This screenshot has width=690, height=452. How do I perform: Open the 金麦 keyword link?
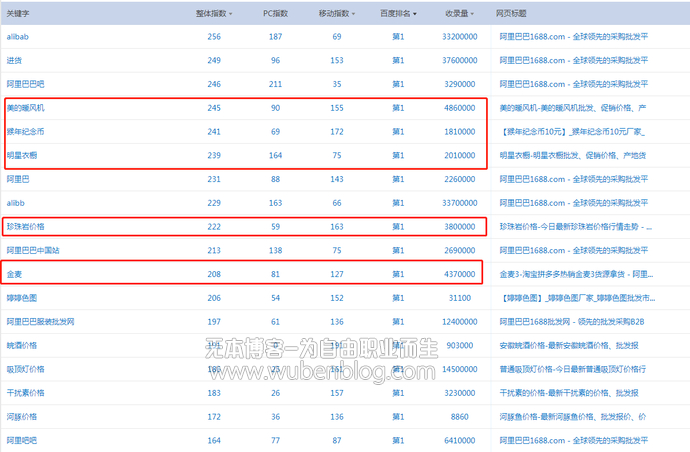(14, 275)
